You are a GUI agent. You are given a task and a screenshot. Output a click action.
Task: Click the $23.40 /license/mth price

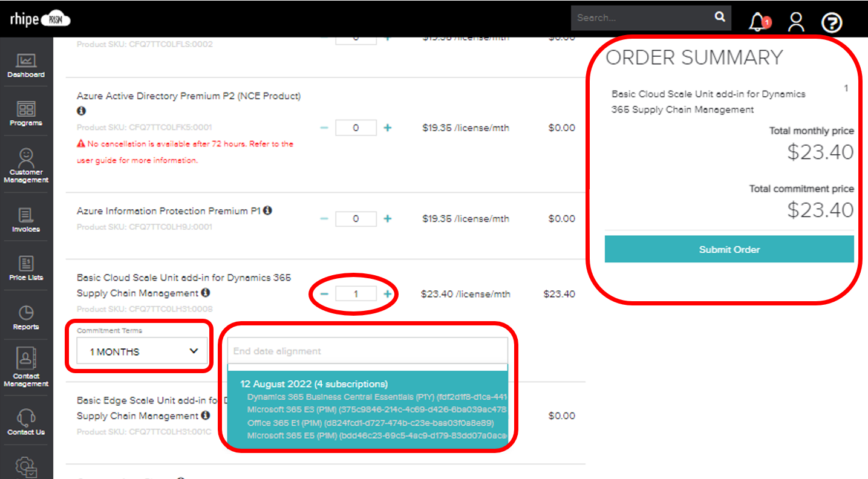pyautogui.click(x=466, y=294)
